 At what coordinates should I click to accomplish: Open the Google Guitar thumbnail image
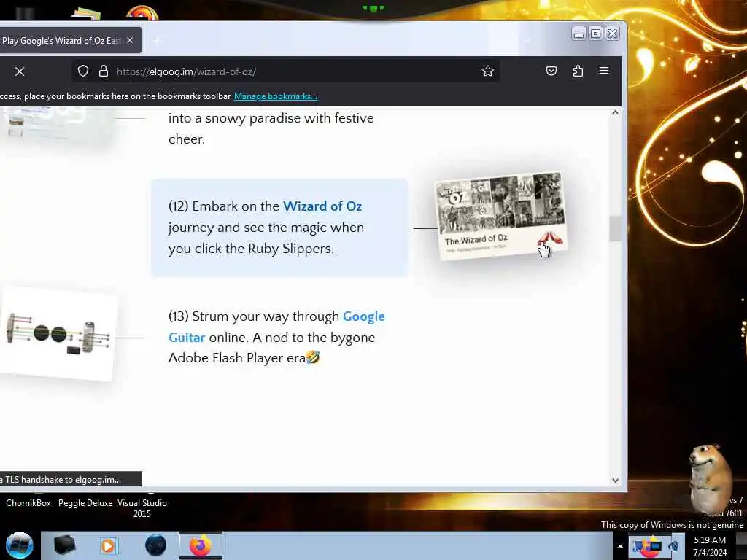pyautogui.click(x=58, y=334)
